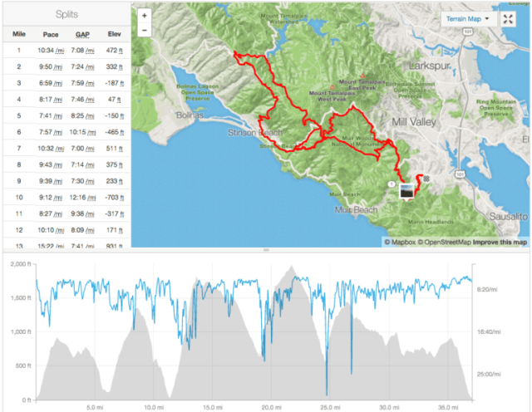
Task: Select the mile 1 split row
Action: [x=66, y=50]
